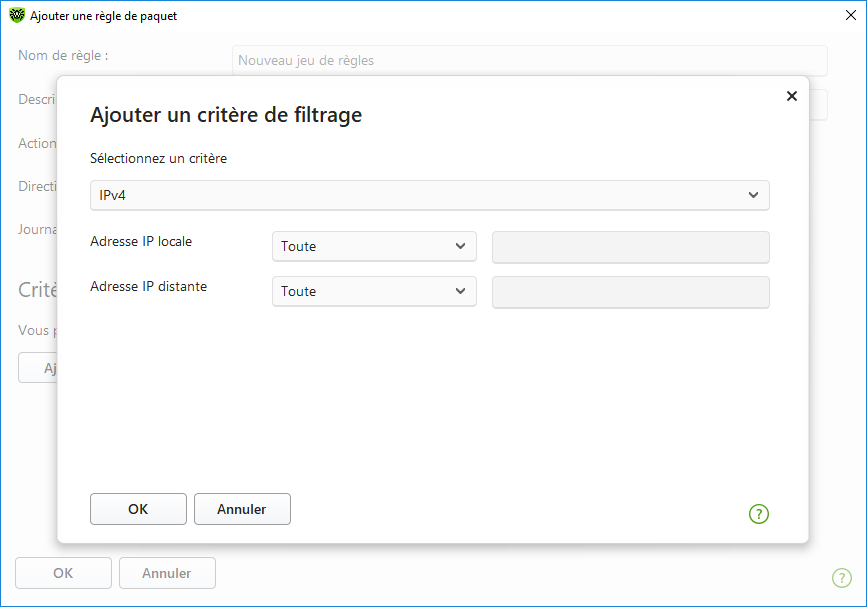This screenshot has height=607, width=867.
Task: Focus the 'Nouveau jeu de règles' name field
Action: click(x=529, y=61)
